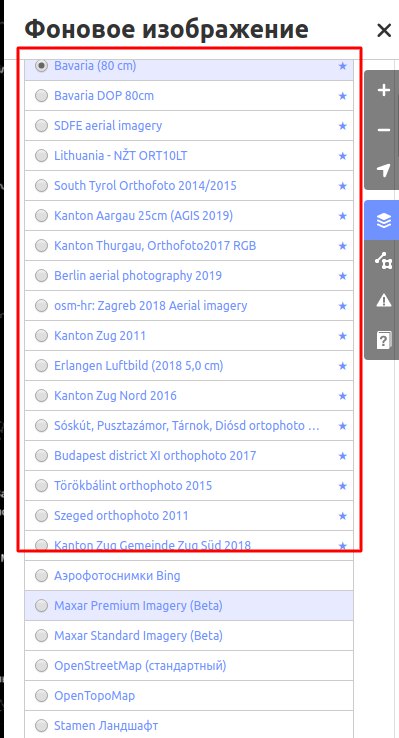Viewport: 399px width, 738px height.
Task: Select the Аэрофотоснимки Bing radio button
Action: pos(41,576)
